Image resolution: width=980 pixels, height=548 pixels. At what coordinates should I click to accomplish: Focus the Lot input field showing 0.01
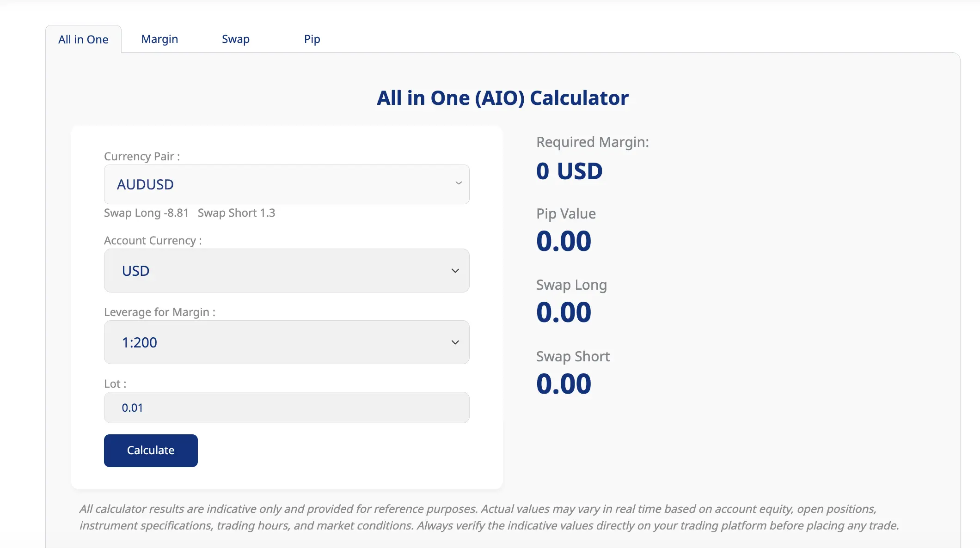point(287,408)
